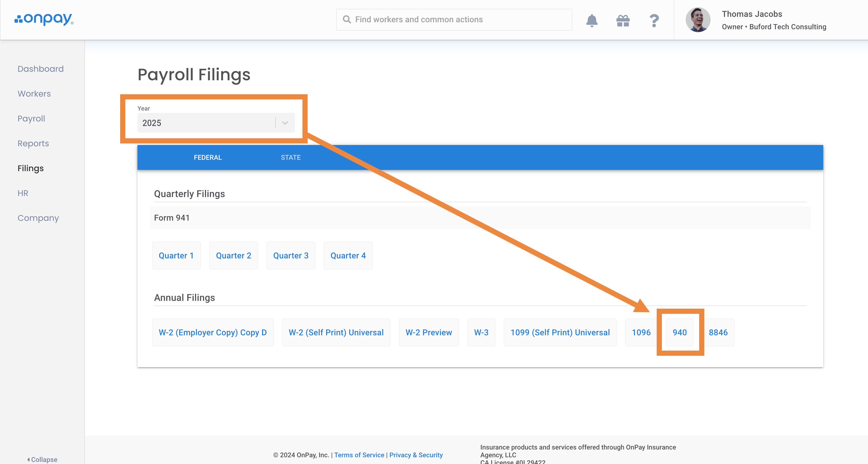Open the 940 annual filing
The width and height of the screenshot is (868, 464).
click(x=679, y=332)
